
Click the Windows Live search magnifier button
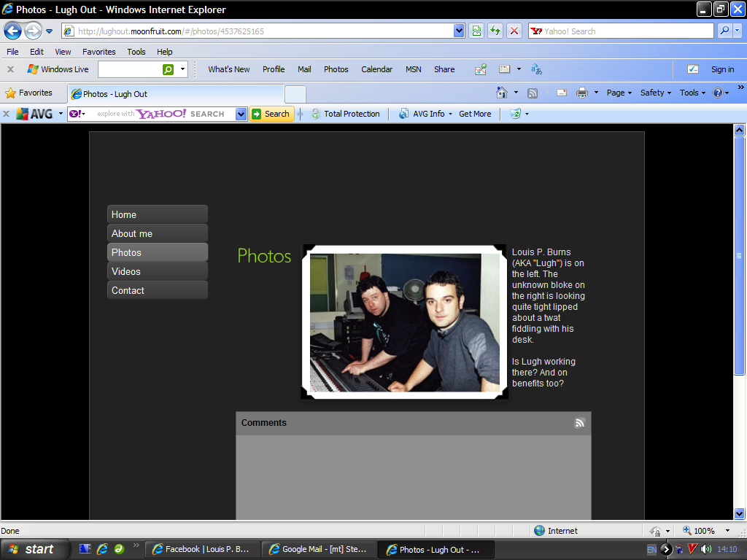point(168,69)
